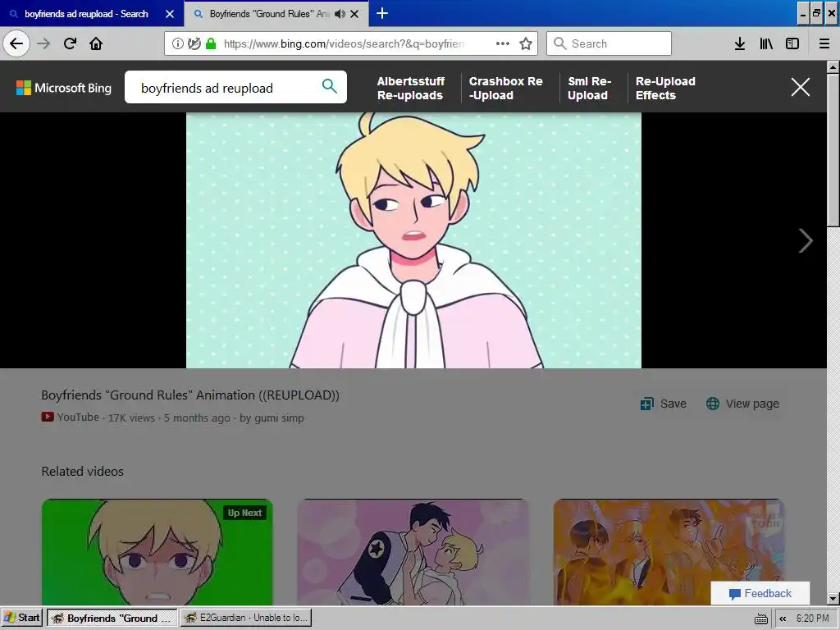Open tracking protection shield icon
This screenshot has width=840, height=630.
(194, 43)
